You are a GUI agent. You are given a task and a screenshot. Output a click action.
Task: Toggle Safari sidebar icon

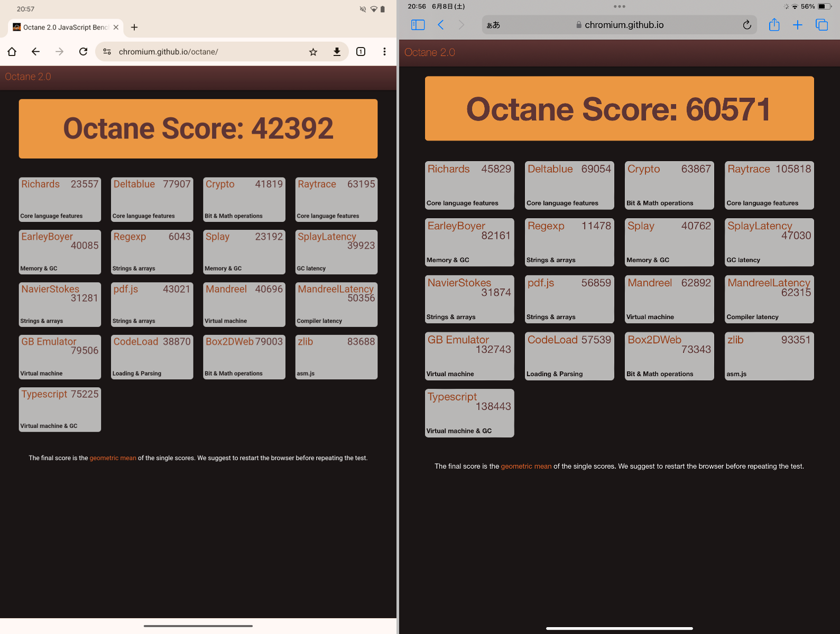[x=418, y=25]
